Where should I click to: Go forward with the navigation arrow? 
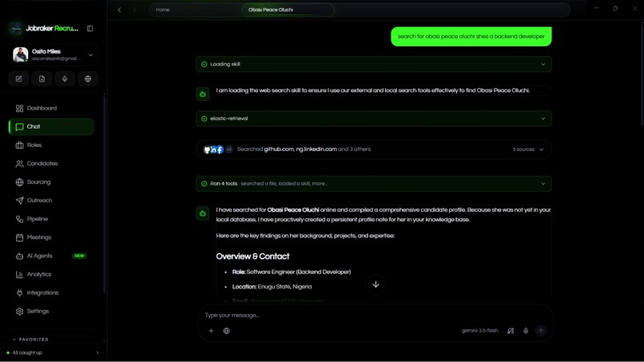tap(134, 10)
